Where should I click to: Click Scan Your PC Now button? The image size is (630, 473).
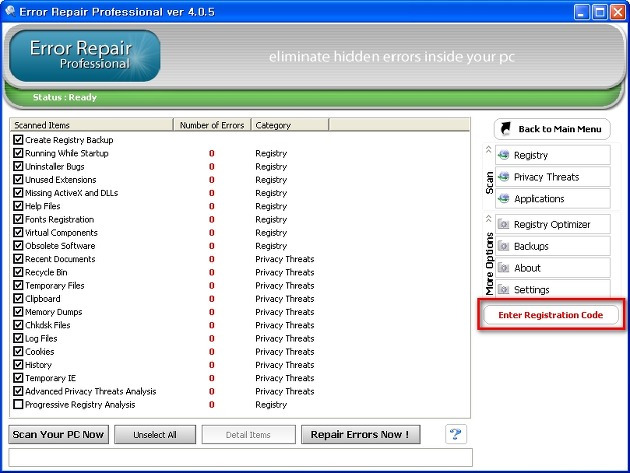coord(59,434)
